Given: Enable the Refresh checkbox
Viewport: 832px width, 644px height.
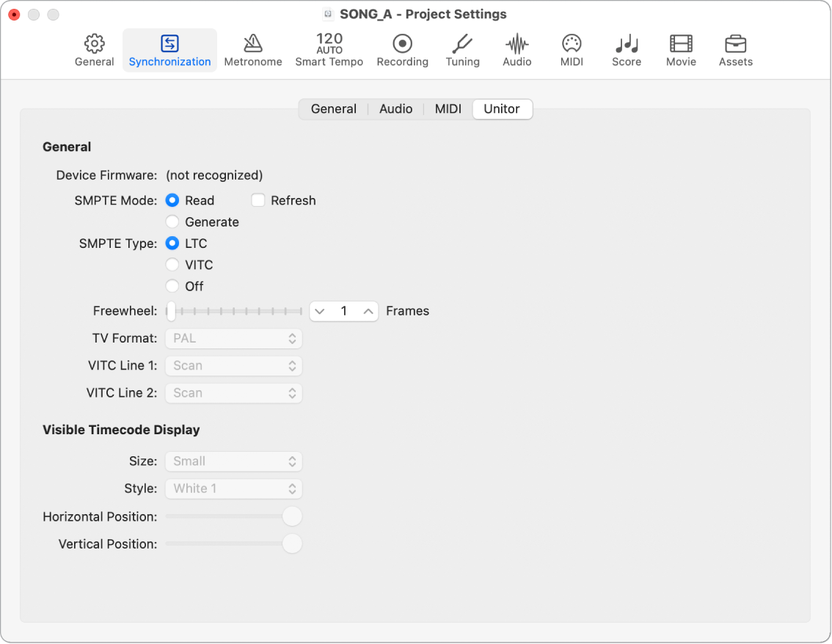Looking at the screenshot, I should [x=258, y=200].
